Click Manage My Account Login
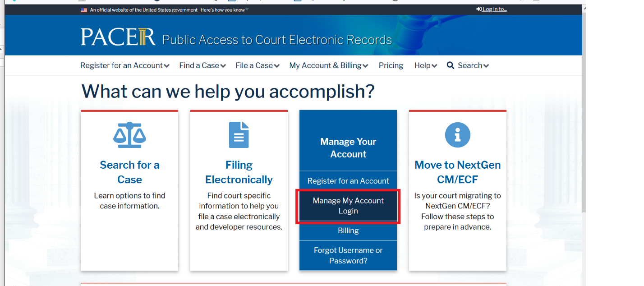This screenshot has height=286, width=644. (x=348, y=206)
